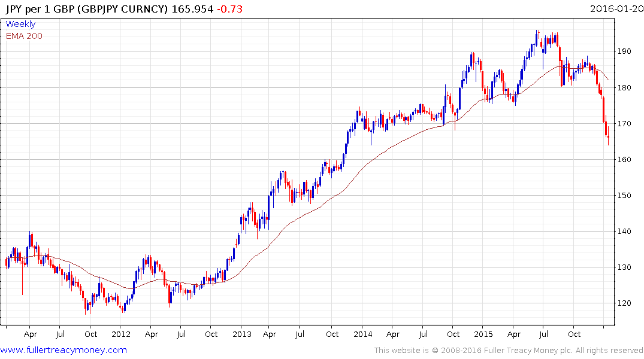Click the 2015 year label on time axis
Image resolution: width=644 pixels, height=359 pixels.
tap(483, 334)
